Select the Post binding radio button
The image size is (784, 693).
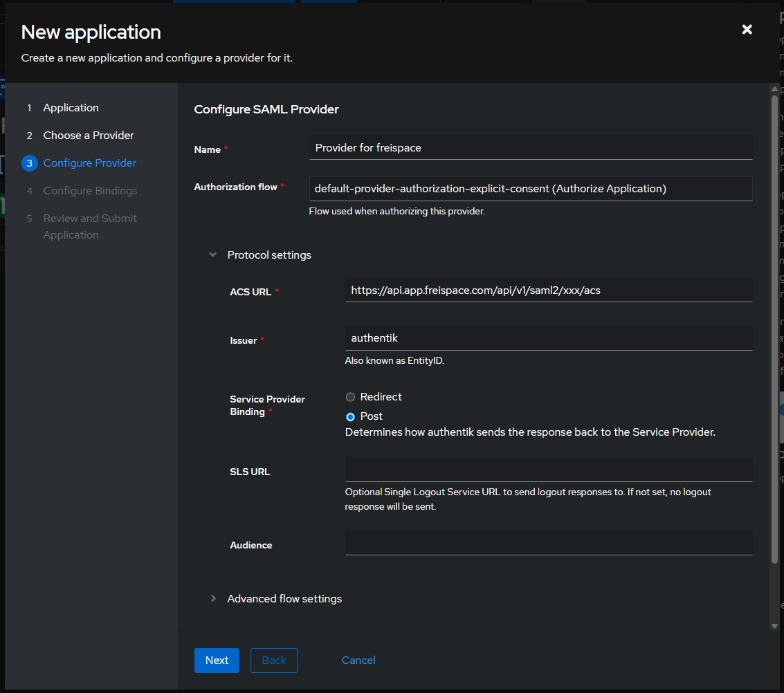(x=350, y=416)
